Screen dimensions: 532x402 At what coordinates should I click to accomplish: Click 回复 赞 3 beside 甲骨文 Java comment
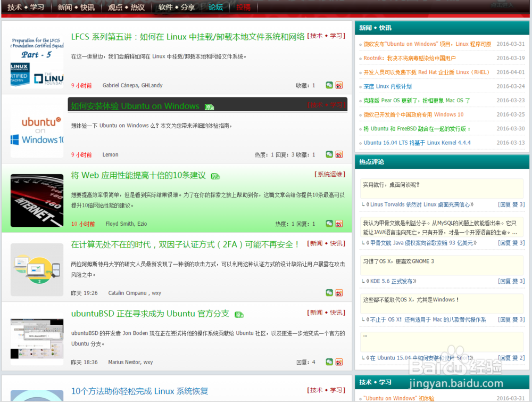click(x=511, y=243)
